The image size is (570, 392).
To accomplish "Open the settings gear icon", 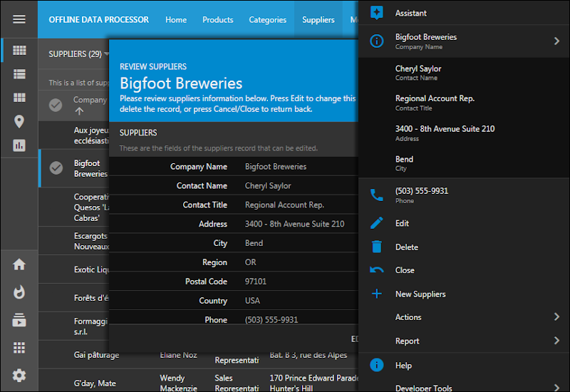I will click(x=19, y=376).
